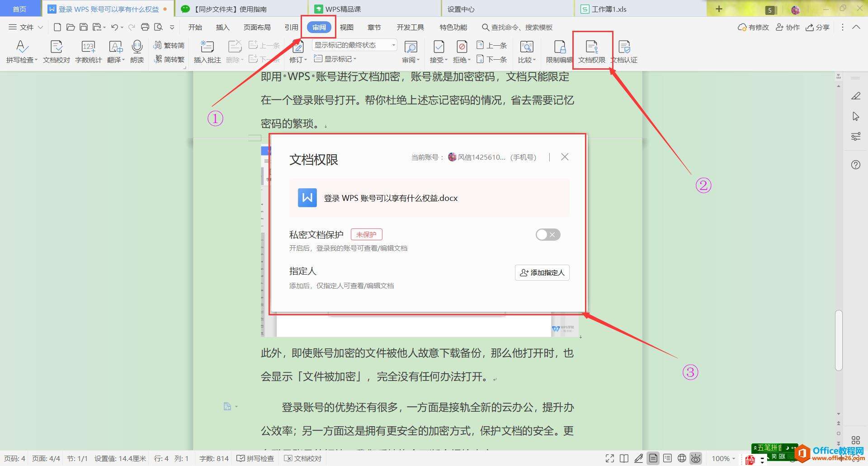Image resolution: width=868 pixels, height=466 pixels.
Task: Switch to 视图 ribbon tab
Action: pyautogui.click(x=347, y=27)
